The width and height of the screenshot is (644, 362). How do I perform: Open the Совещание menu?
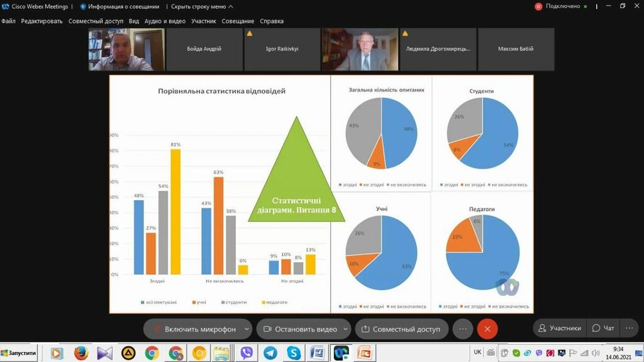(238, 21)
